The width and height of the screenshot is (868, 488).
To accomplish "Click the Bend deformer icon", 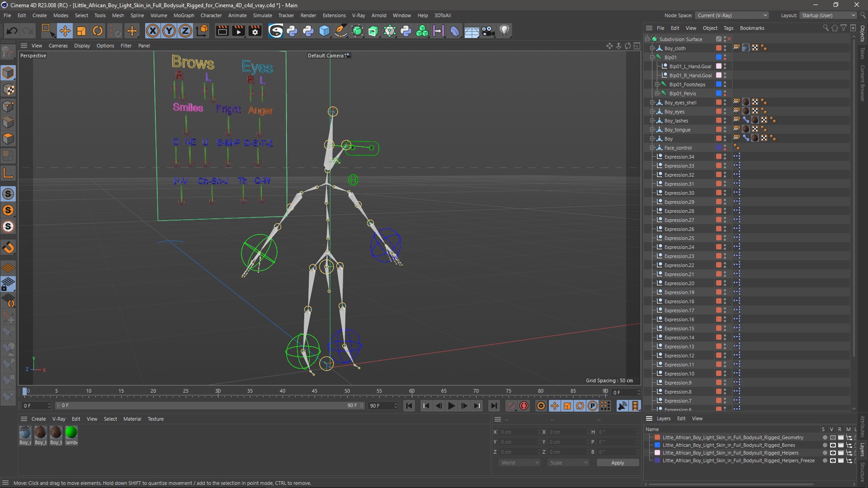I will [455, 31].
